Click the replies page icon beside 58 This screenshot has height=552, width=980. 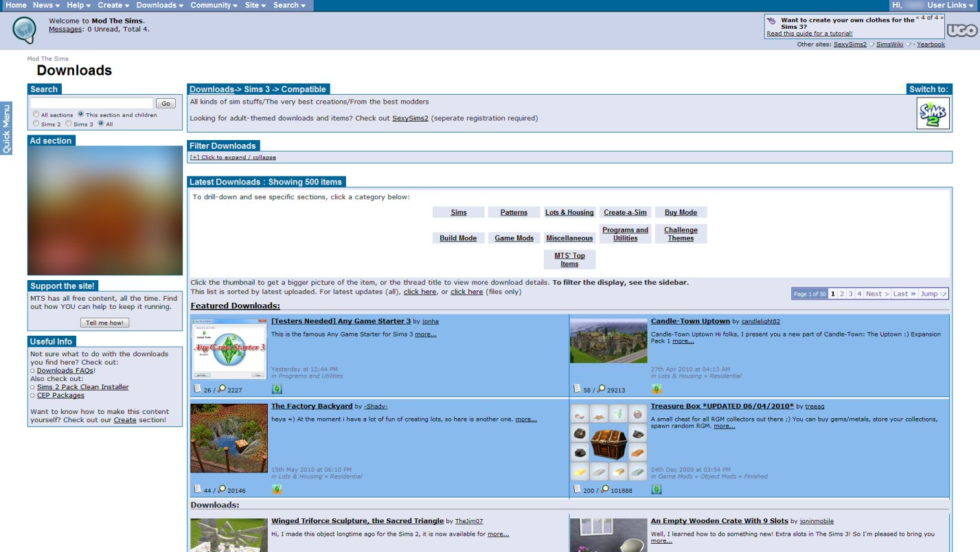(577, 389)
